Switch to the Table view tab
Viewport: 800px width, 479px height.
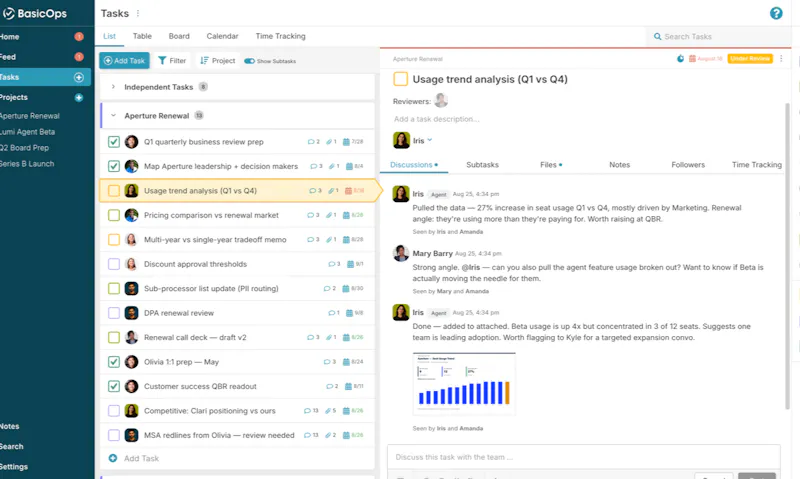[x=142, y=36]
